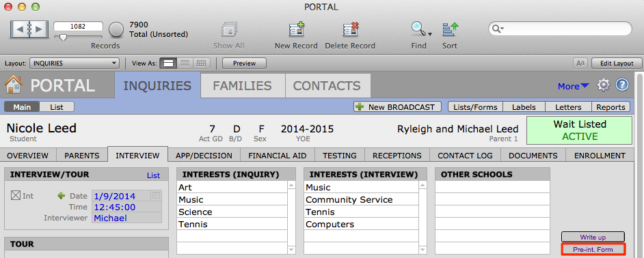644x258 pixels.
Task: Open the ENROLLMENT tab
Action: click(x=600, y=156)
